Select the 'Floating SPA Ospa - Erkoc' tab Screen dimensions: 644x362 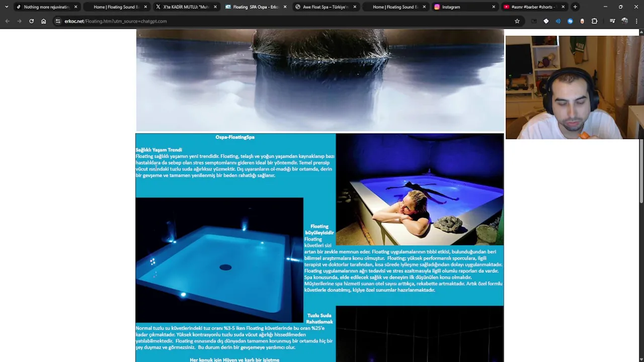(x=256, y=7)
